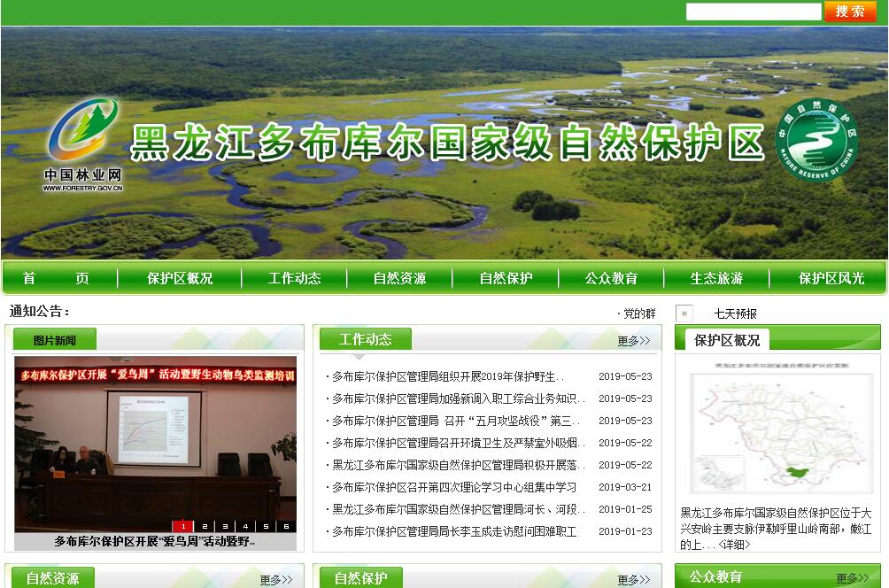Open the 2019-03-21 news item on 第四次理论学习
This screenshot has width=889, height=588.
(453, 487)
